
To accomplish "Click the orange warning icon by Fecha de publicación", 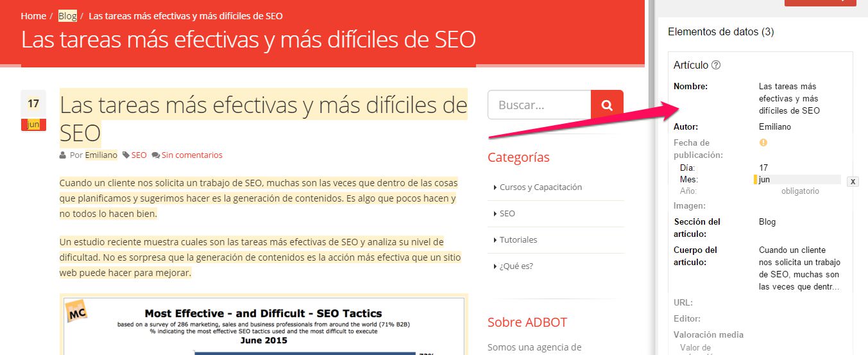I will (x=763, y=143).
